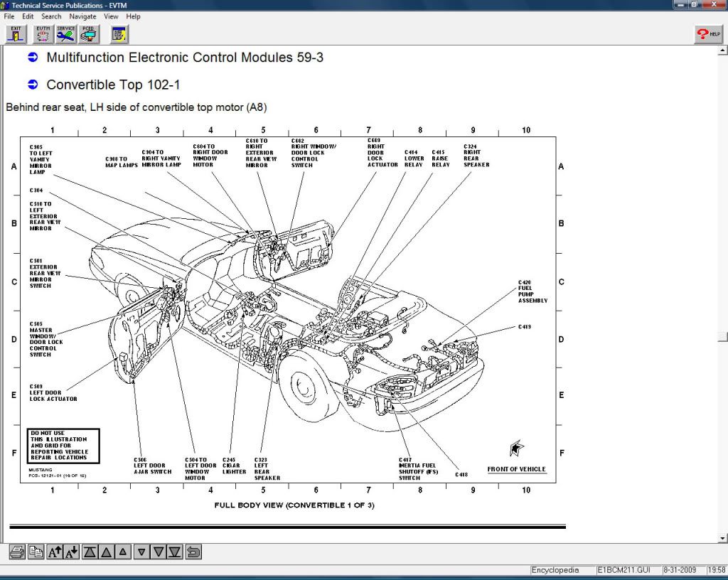
Task: Open the Search menu
Action: click(x=51, y=16)
